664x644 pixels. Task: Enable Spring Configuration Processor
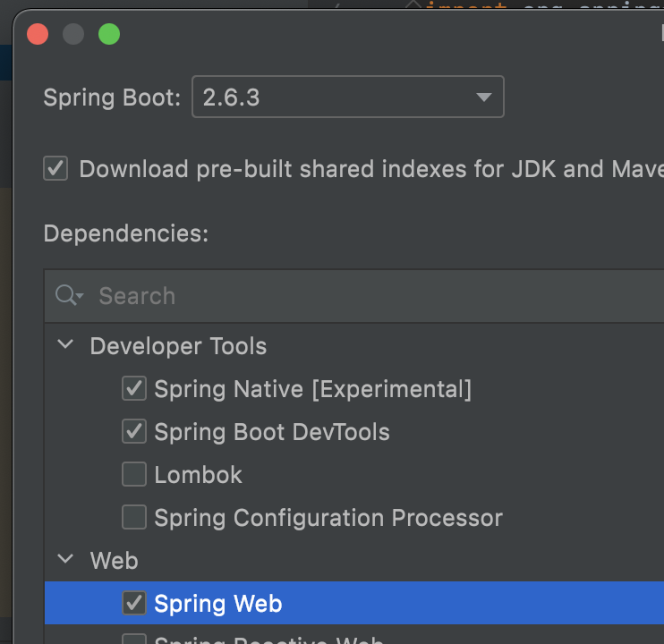tap(134, 517)
